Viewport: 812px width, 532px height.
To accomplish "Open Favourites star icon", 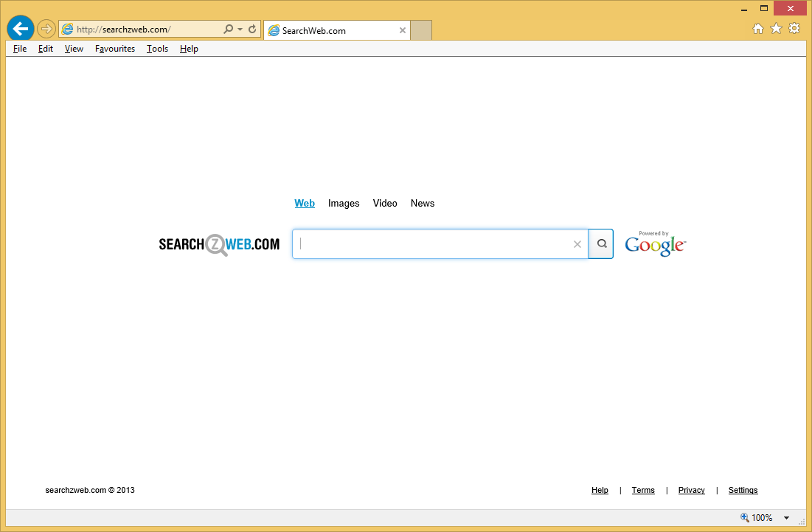I will 776,29.
